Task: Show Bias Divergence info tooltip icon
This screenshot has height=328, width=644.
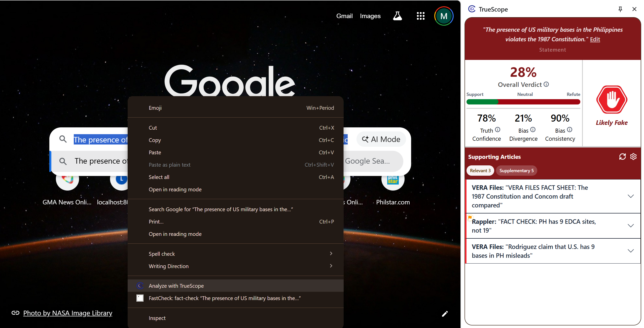Action: tap(533, 130)
